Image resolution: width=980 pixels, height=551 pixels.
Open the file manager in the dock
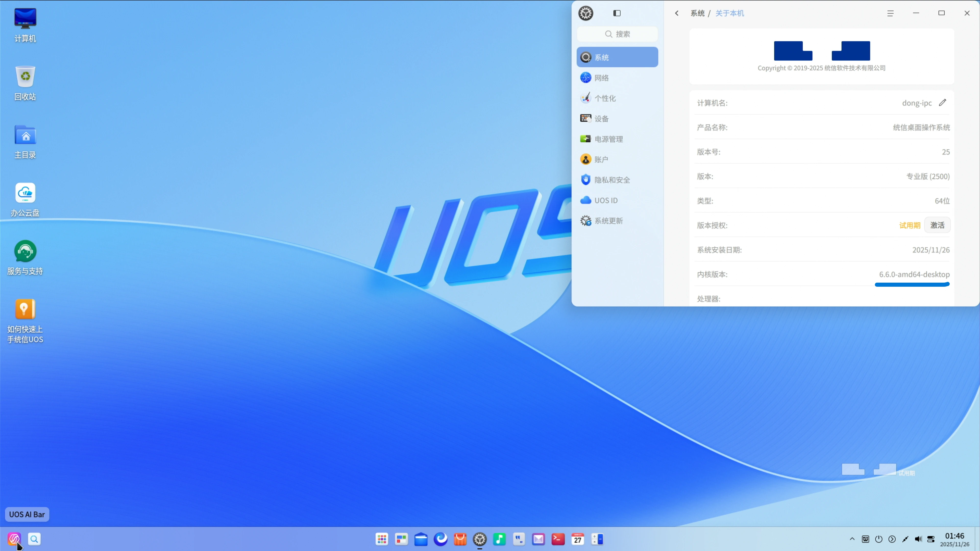(421, 539)
